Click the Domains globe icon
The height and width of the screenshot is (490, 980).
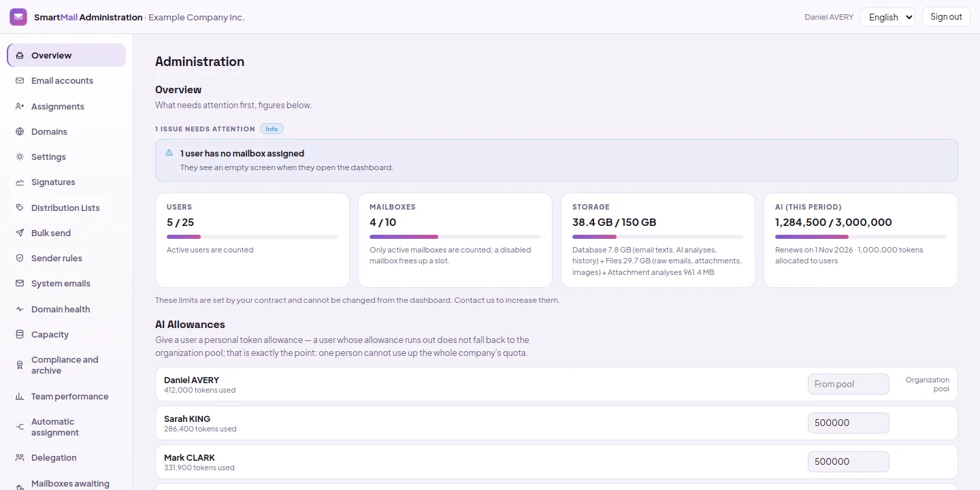pyautogui.click(x=20, y=132)
